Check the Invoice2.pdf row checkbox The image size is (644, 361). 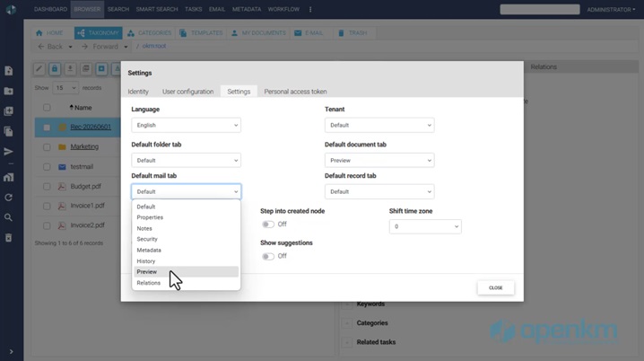click(47, 225)
